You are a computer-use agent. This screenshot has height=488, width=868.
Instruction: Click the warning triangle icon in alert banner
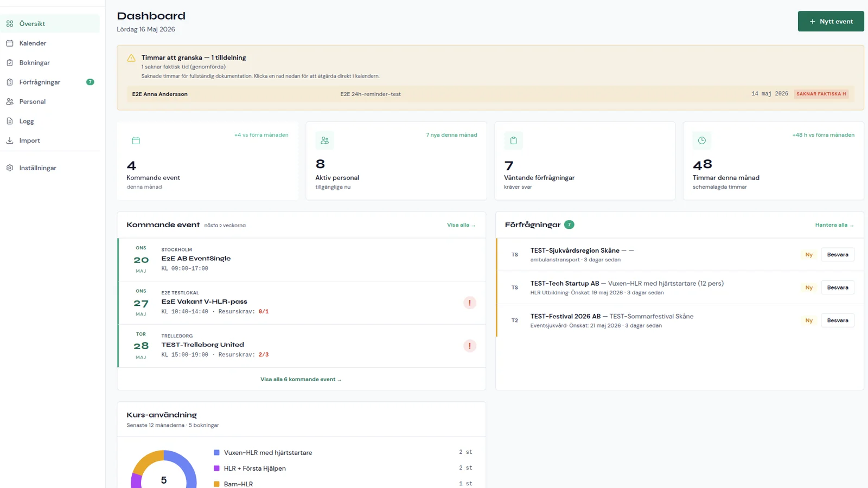[x=131, y=58]
